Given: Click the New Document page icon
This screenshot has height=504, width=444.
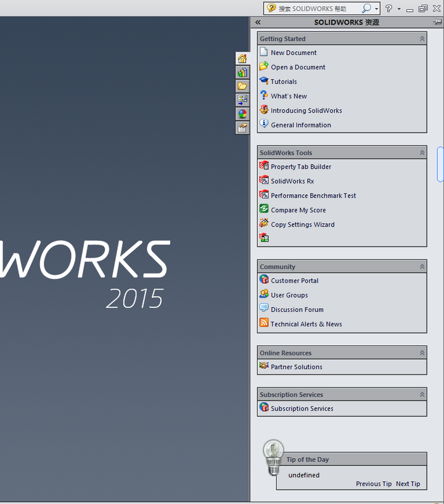Looking at the screenshot, I should pos(264,52).
